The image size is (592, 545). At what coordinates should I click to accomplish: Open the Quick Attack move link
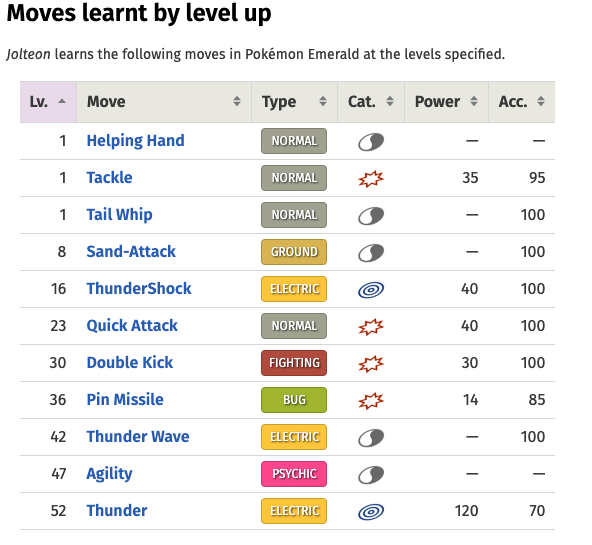coord(132,325)
